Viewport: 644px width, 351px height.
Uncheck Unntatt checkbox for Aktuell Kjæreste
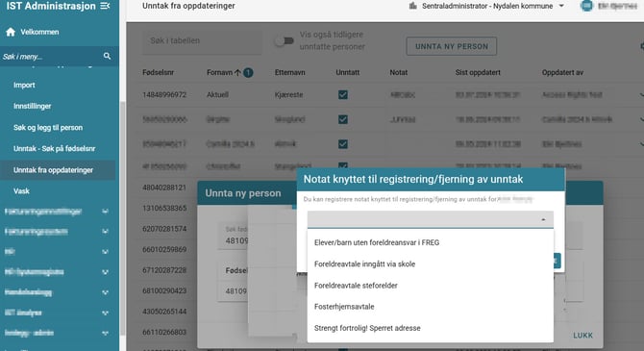tap(343, 95)
